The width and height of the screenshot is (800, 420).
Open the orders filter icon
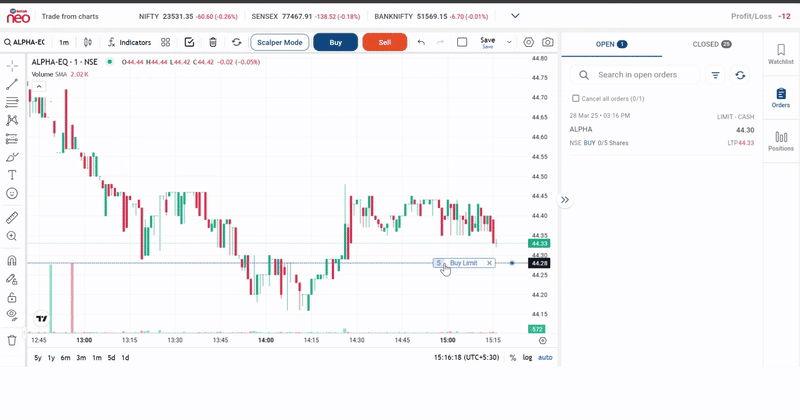[x=715, y=75]
